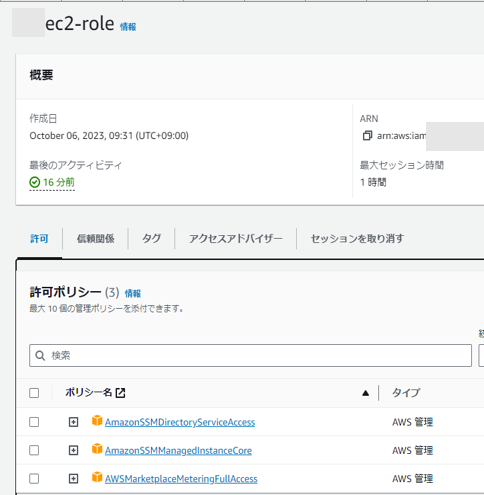Click the orange policy icon for AmazonSSMManagedInstanceCore
Viewport: 484px width, 495px height.
(x=97, y=449)
